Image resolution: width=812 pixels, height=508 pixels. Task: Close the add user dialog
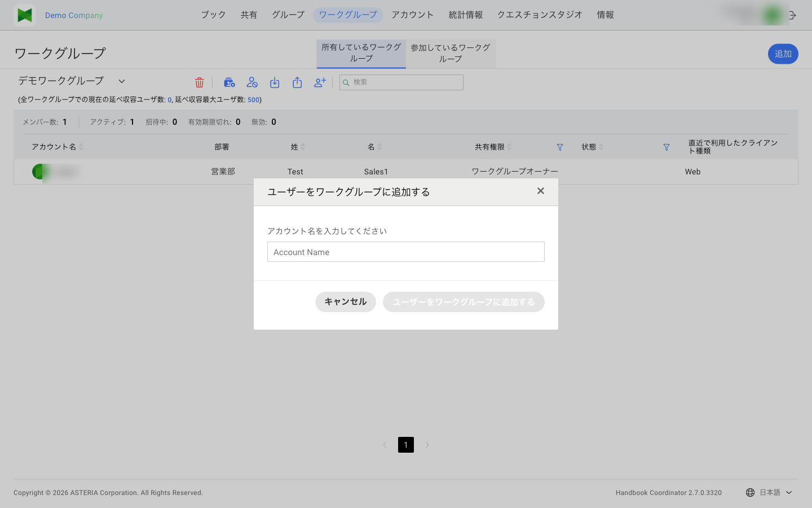(x=541, y=191)
